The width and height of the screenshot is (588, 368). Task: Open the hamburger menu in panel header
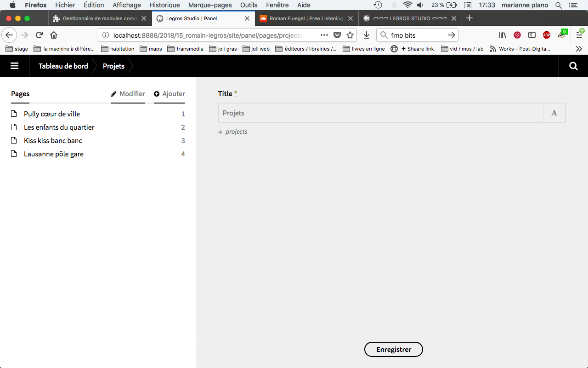(14, 66)
